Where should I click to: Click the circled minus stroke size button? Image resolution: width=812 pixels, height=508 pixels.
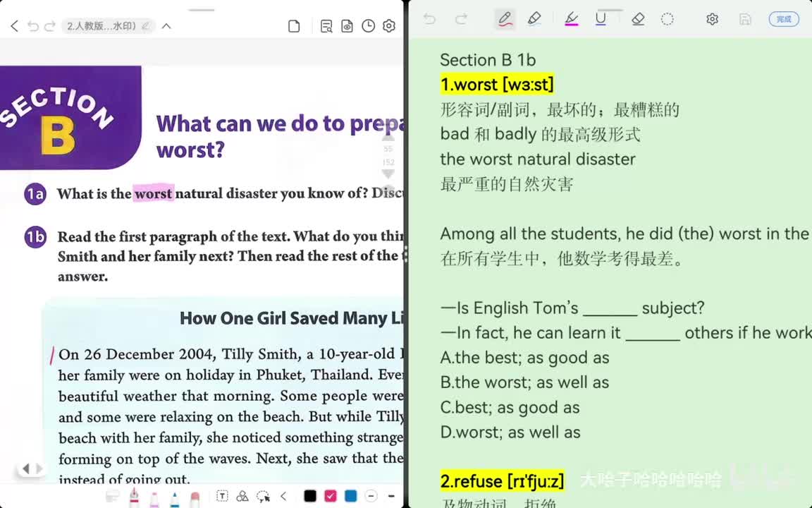(371, 496)
